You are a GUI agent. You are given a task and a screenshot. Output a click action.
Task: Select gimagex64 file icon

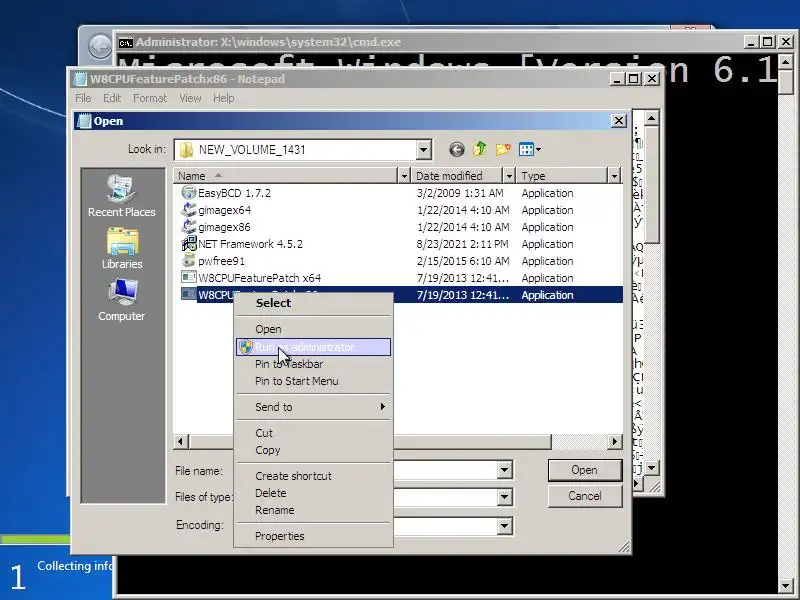(x=189, y=210)
